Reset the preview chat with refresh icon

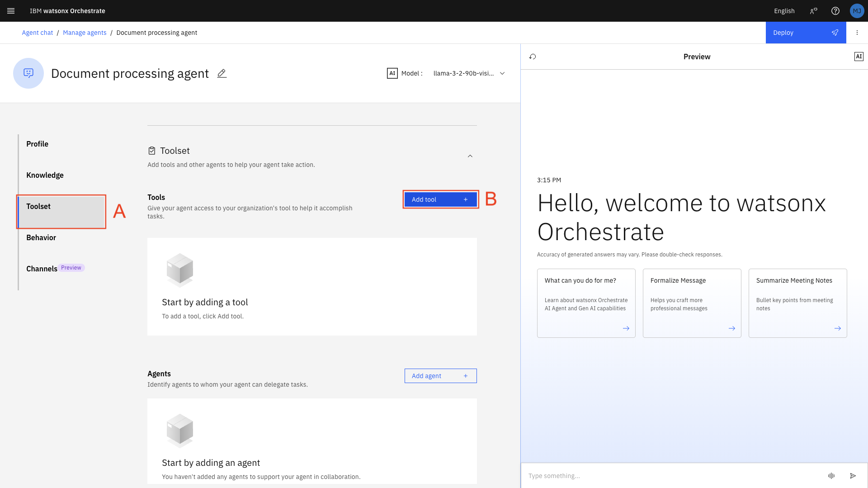click(533, 57)
